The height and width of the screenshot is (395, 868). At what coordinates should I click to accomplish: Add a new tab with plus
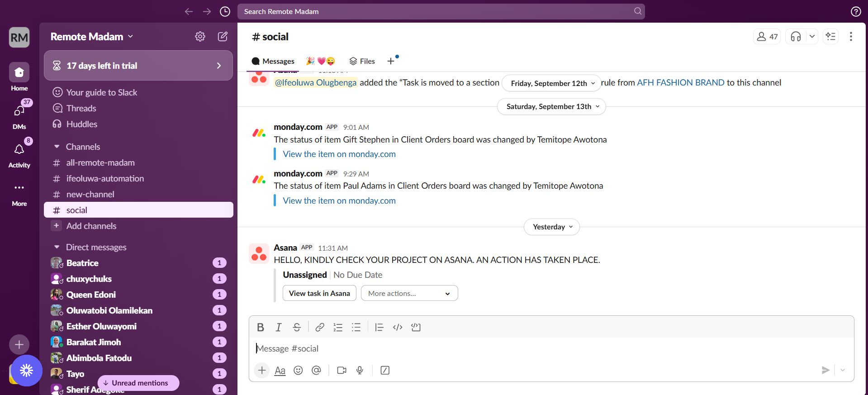(x=391, y=61)
